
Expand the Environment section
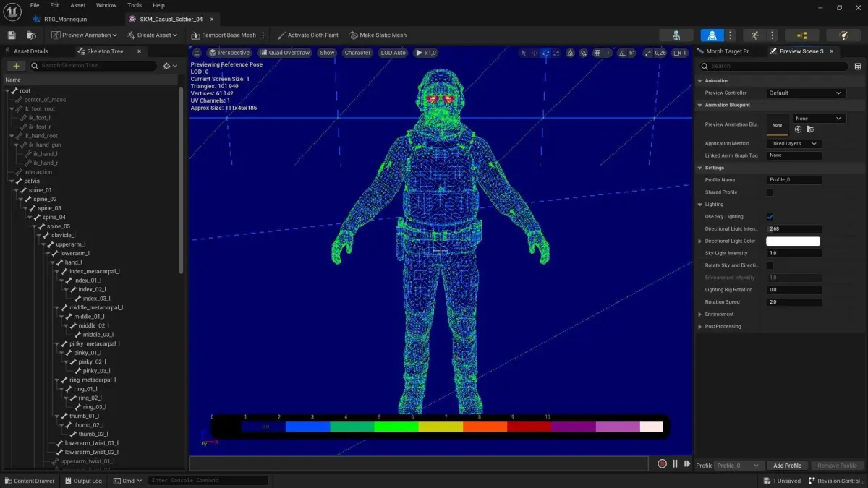(699, 314)
